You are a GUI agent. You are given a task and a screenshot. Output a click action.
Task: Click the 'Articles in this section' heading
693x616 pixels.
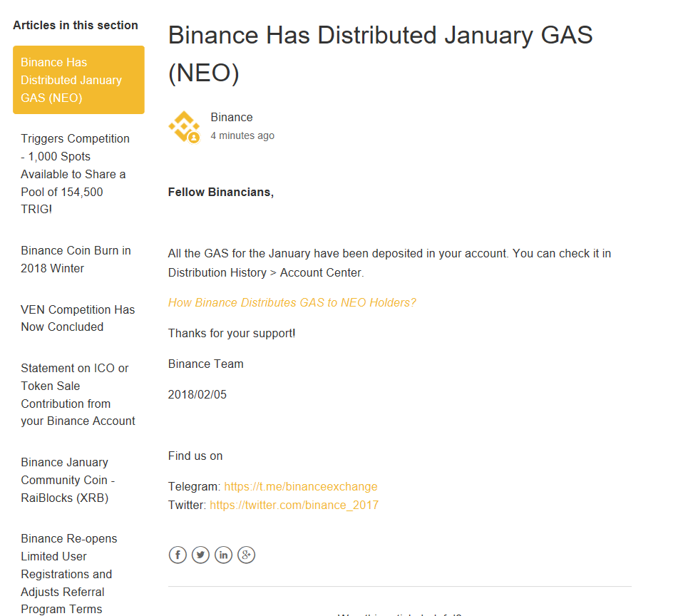[x=76, y=25]
